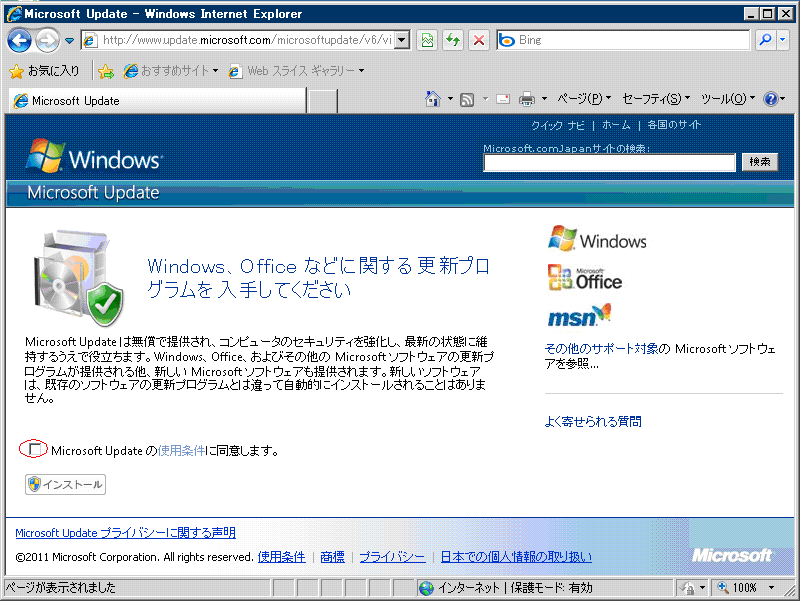This screenshot has width=800, height=601.
Task: Select the Microsoft Update browser tab
Action: (157, 101)
